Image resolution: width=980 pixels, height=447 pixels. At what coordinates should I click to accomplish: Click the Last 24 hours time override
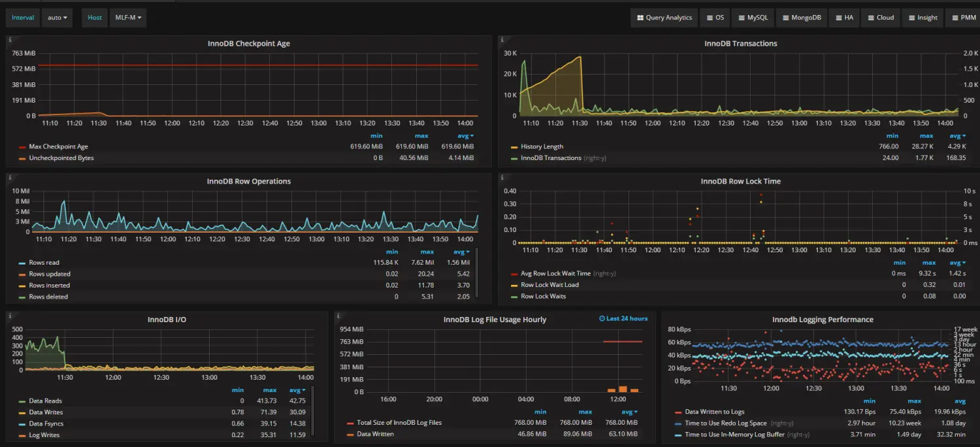point(623,319)
